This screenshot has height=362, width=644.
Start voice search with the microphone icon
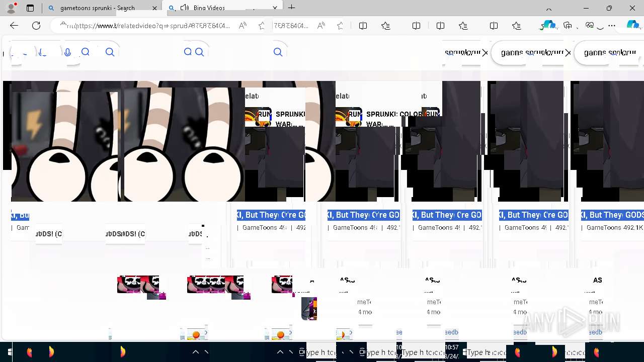(x=67, y=52)
